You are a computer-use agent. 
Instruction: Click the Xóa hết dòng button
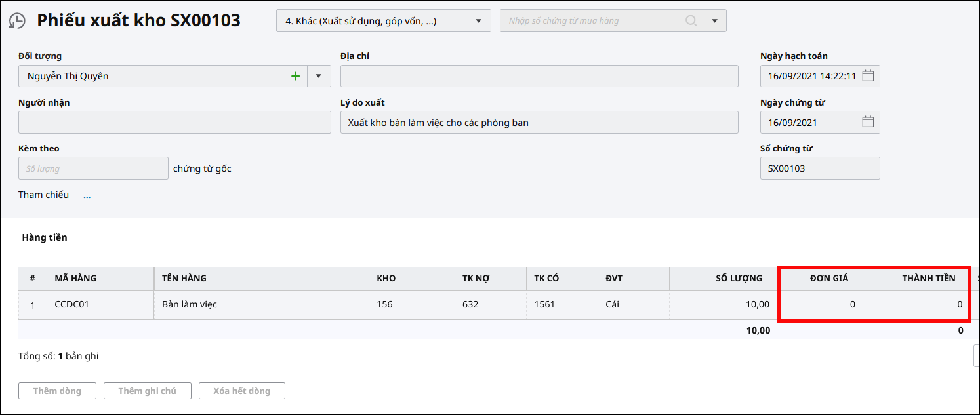(x=241, y=391)
